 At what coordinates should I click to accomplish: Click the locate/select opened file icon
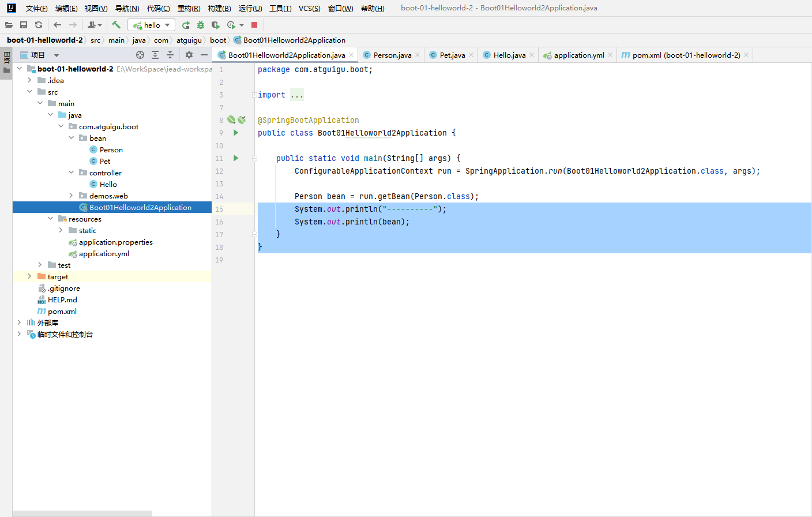140,55
